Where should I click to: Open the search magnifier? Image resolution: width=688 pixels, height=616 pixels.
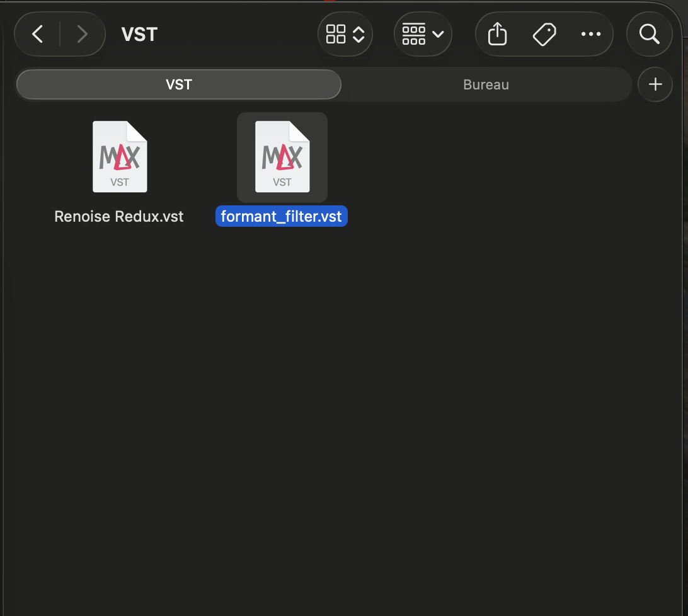[649, 34]
